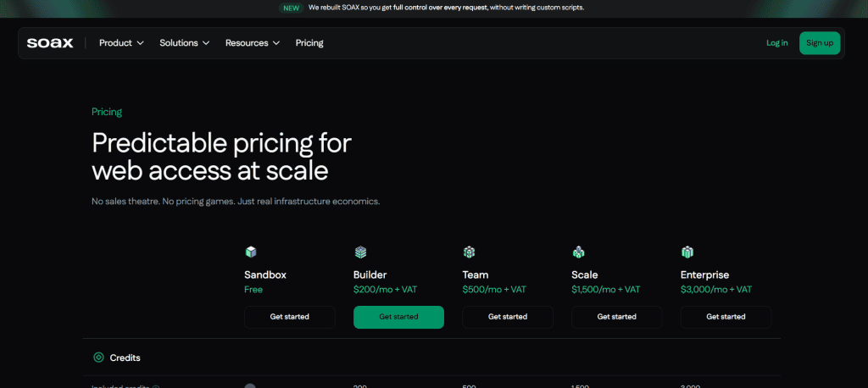The width and height of the screenshot is (868, 388).
Task: Expand the Resources dropdown menu
Action: (x=253, y=43)
